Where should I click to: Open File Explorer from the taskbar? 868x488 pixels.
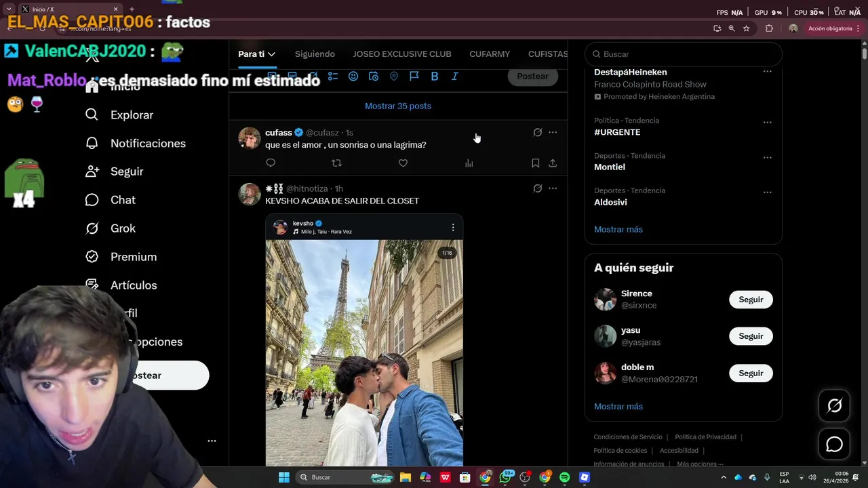(x=406, y=477)
